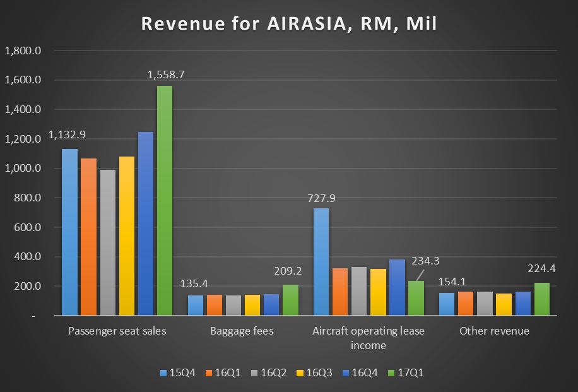Click the 224.4 data label
The width and height of the screenshot is (578, 392).
pos(541,269)
